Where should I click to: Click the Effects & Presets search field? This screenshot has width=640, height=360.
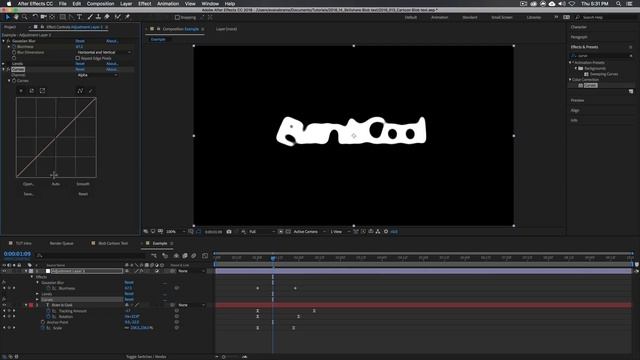[x=602, y=56]
